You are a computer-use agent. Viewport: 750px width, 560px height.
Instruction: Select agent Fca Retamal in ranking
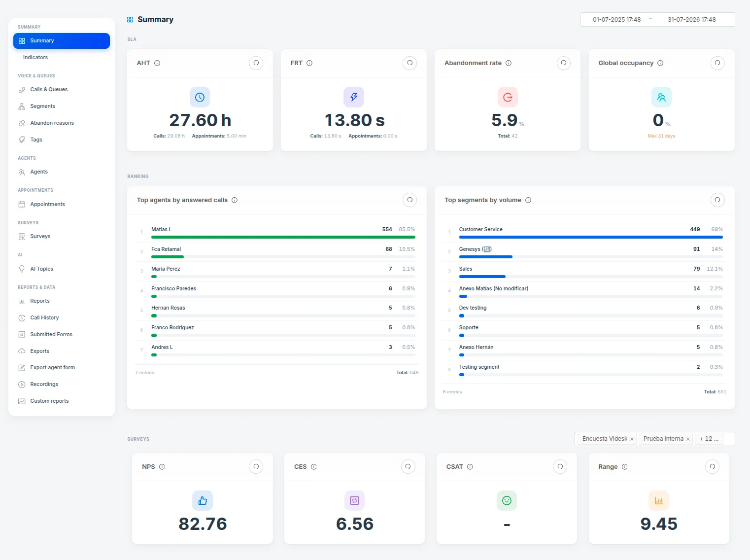coord(277,252)
